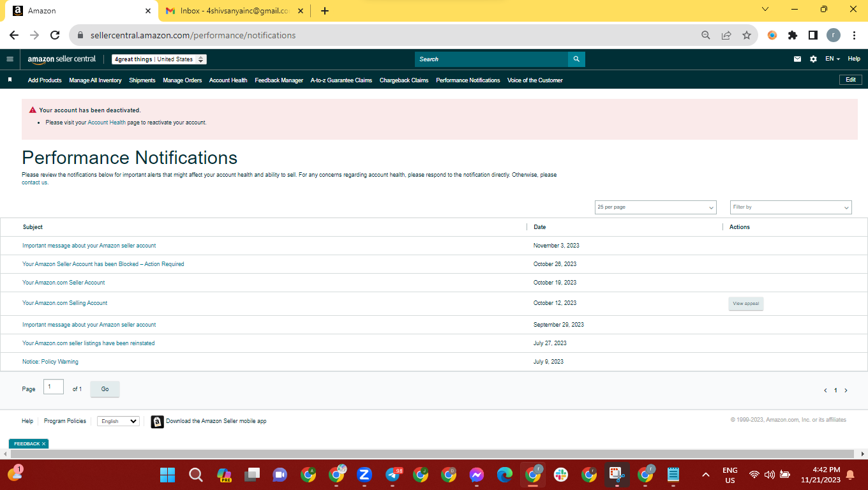Open the Notice: Policy Warning notification

(x=50, y=362)
